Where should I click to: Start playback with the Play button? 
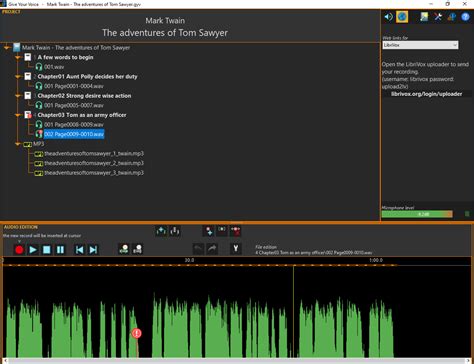point(33,250)
